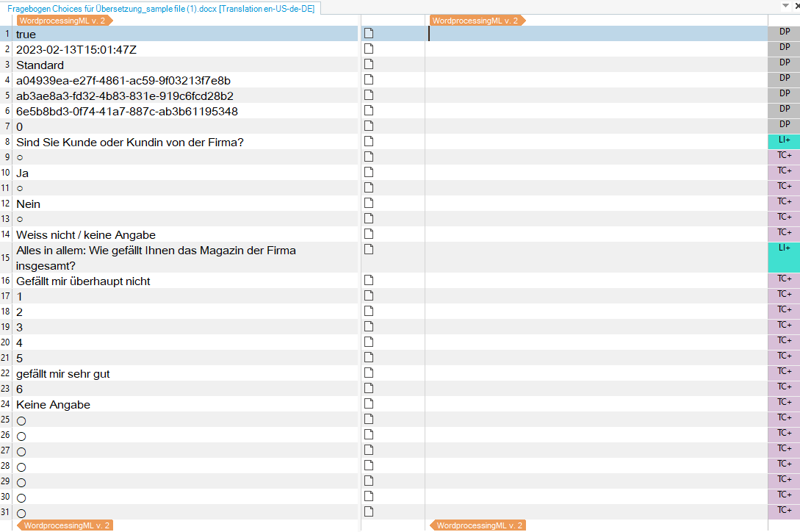Viewport: 800px width, 532px height.
Task: Click the status icon for segment 8
Action: tap(370, 141)
